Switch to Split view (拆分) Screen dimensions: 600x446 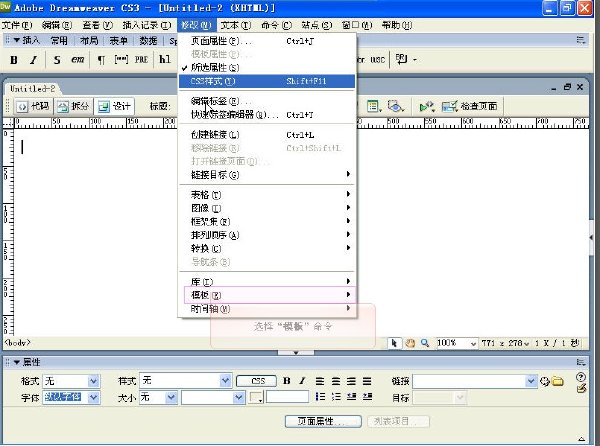[x=73, y=106]
